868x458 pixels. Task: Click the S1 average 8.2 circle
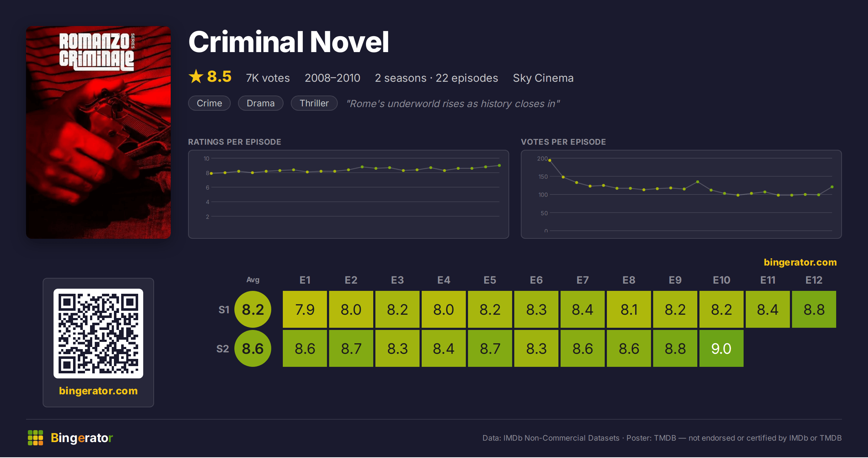pyautogui.click(x=253, y=309)
